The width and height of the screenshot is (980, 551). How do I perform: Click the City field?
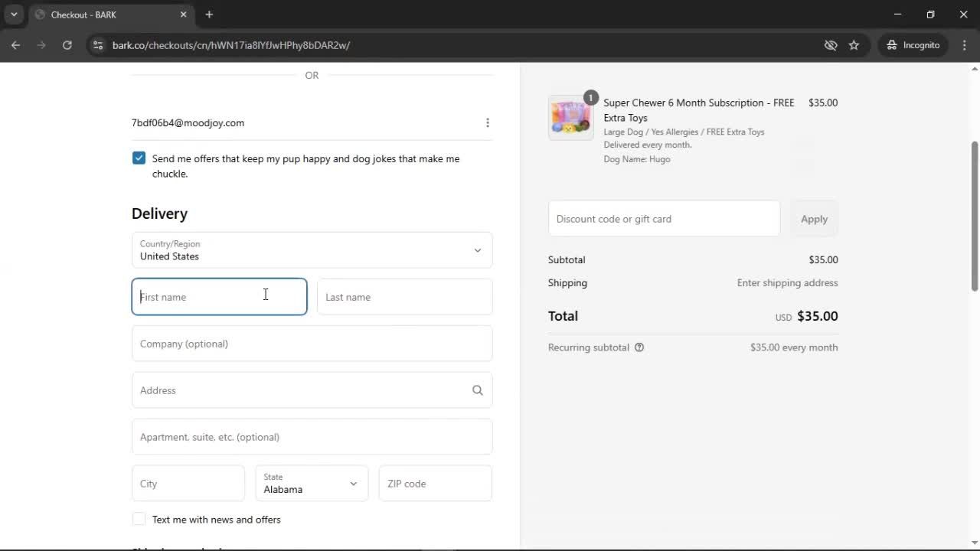188,484
